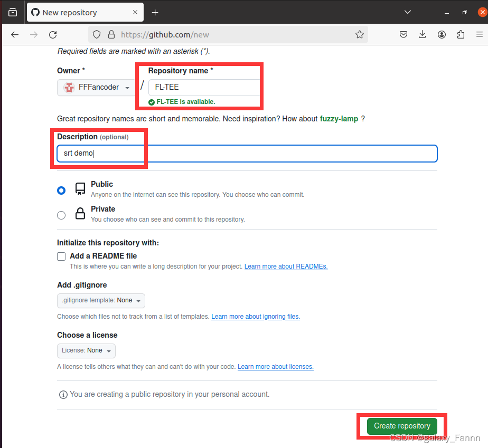Viewport: 488px width, 448px height.
Task: Enable Add a README file
Action: [61, 256]
